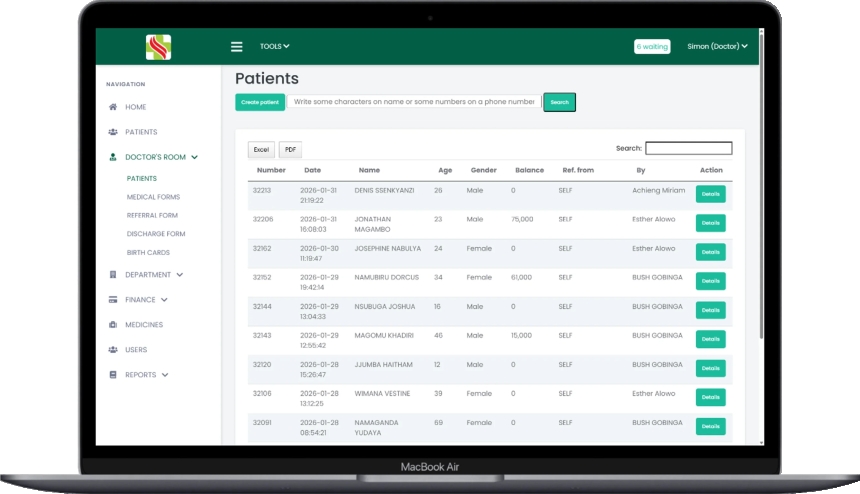Sort table by Date column header
The width and height of the screenshot is (860, 494).
pyautogui.click(x=313, y=170)
